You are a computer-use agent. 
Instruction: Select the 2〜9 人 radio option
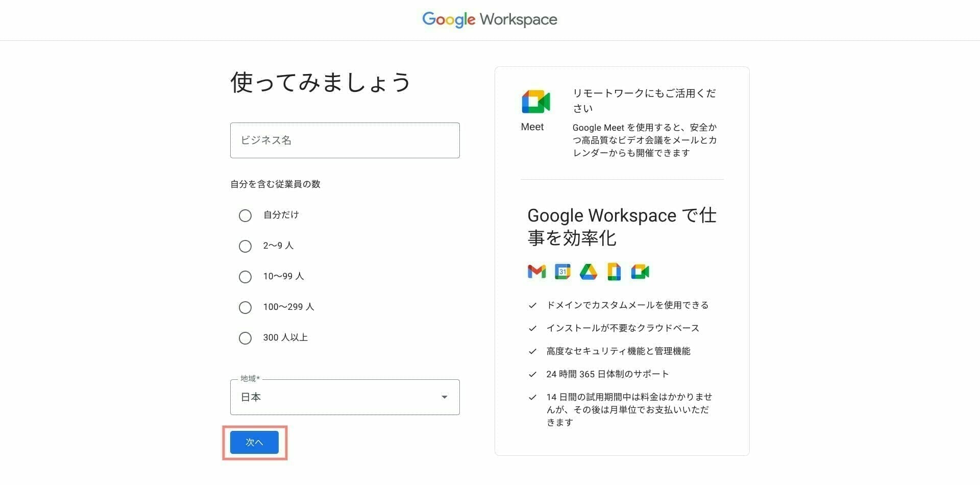pos(245,246)
